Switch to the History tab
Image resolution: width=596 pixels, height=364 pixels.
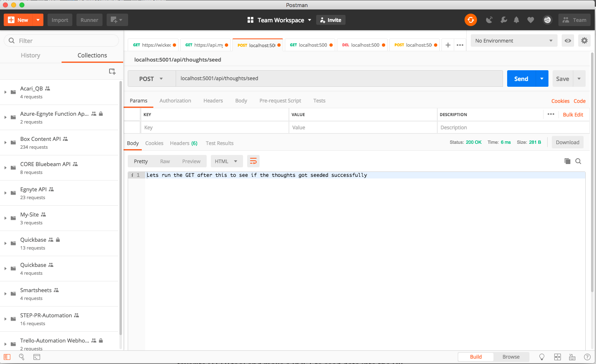(31, 55)
